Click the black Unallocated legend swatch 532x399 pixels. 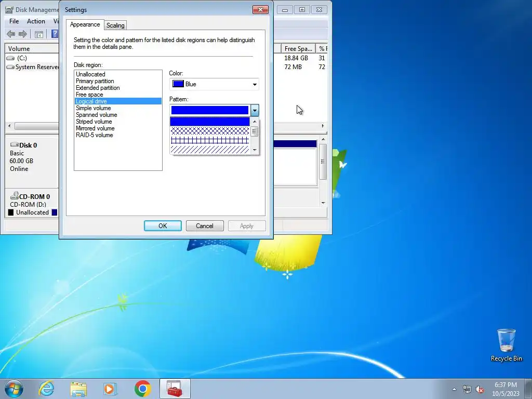click(11, 212)
